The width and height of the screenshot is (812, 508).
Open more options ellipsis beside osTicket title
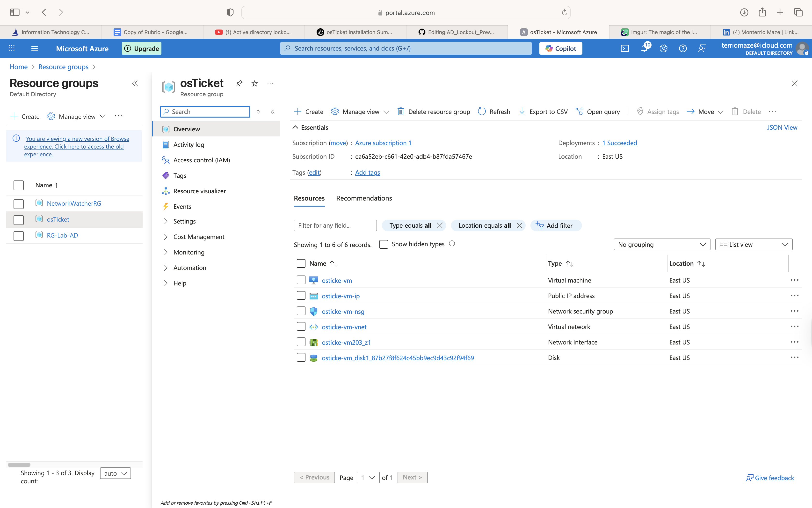coord(270,83)
